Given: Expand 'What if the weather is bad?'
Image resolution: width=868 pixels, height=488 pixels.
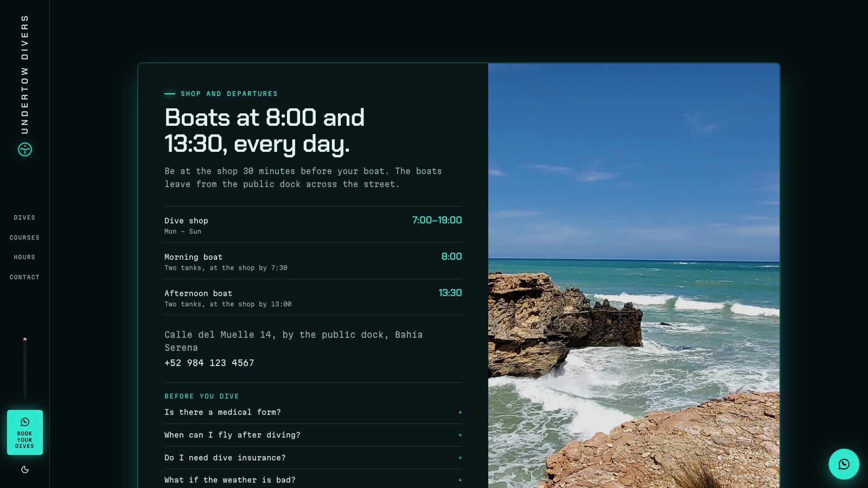Looking at the screenshot, I should [313, 480].
